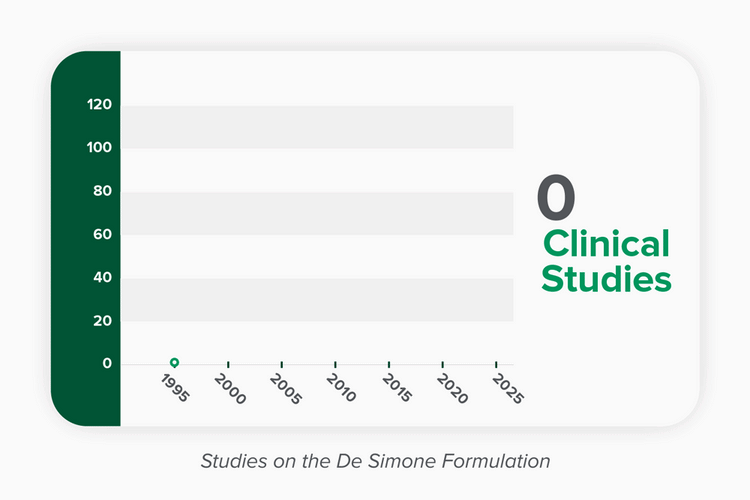
Task: Click the 1995 year label
Action: 175,388
